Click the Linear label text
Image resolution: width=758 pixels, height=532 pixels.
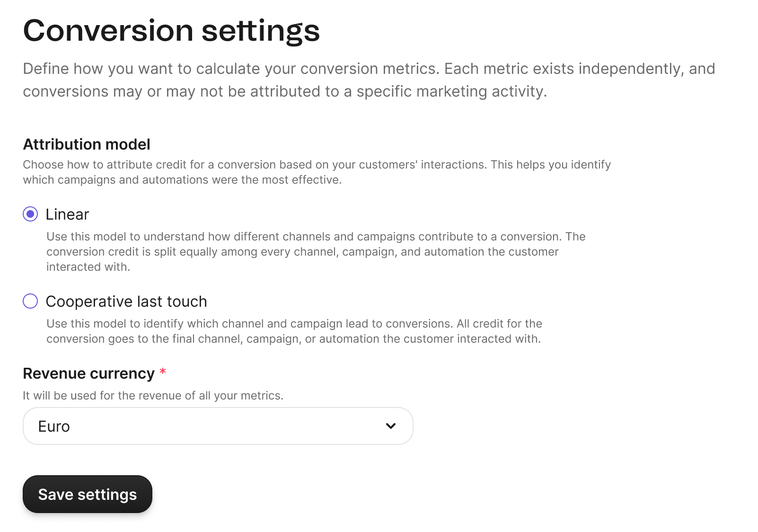click(67, 214)
